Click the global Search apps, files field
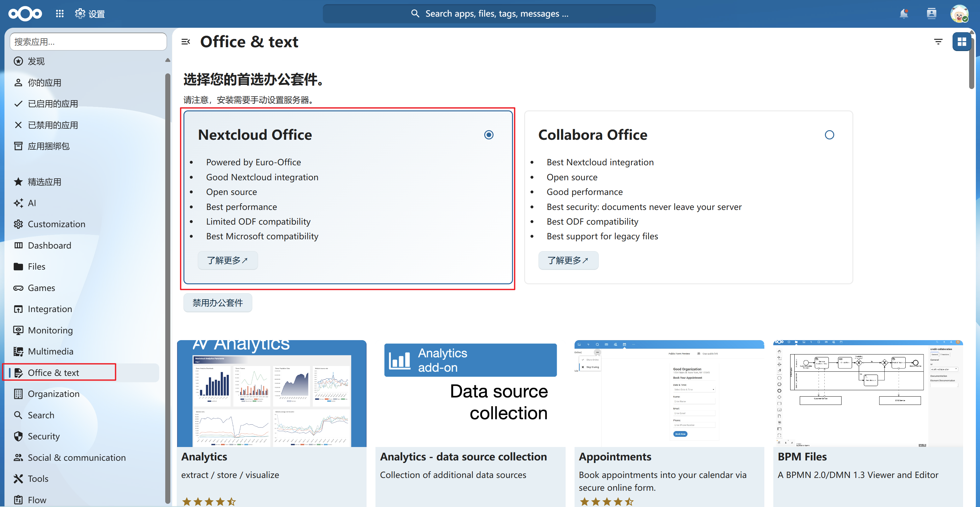 coord(489,14)
